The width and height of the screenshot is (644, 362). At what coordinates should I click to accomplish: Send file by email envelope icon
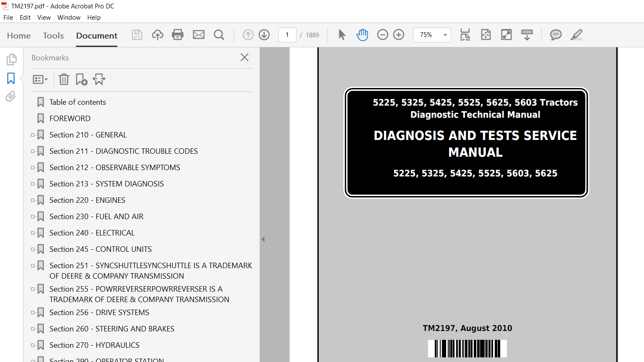(x=199, y=35)
